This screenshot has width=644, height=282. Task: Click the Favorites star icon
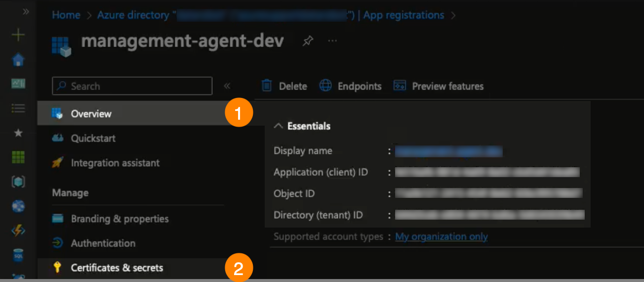18,133
